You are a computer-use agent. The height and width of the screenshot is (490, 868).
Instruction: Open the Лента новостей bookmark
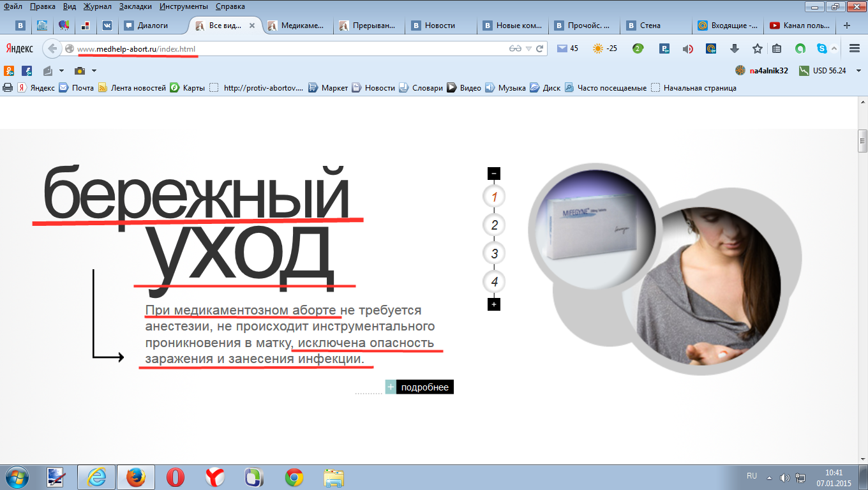click(132, 88)
